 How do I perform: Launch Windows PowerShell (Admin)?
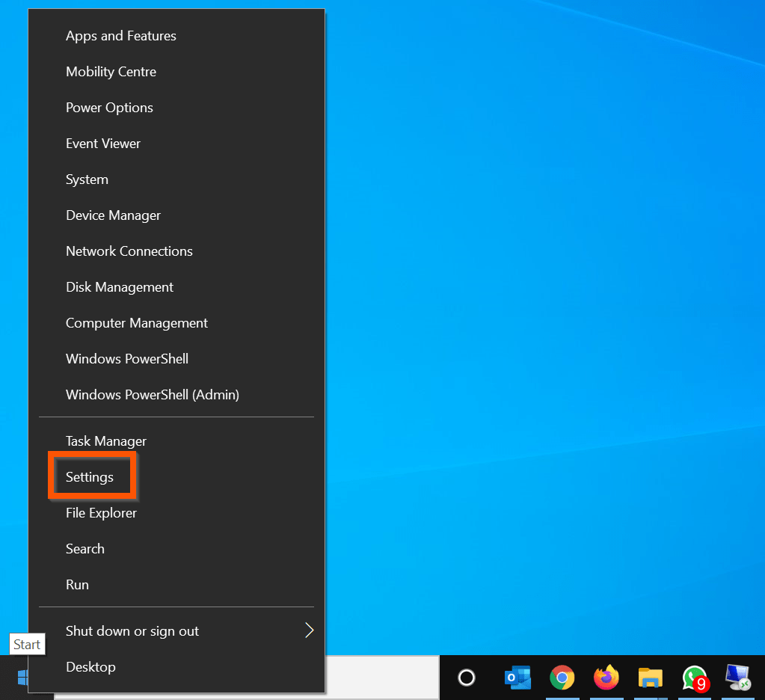point(176,395)
